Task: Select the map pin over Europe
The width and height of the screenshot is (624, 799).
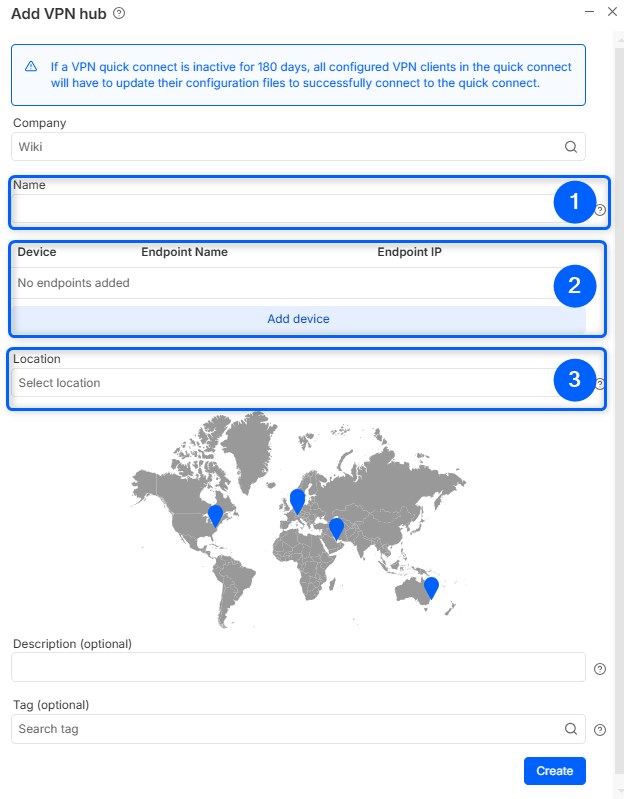Action: [x=297, y=499]
